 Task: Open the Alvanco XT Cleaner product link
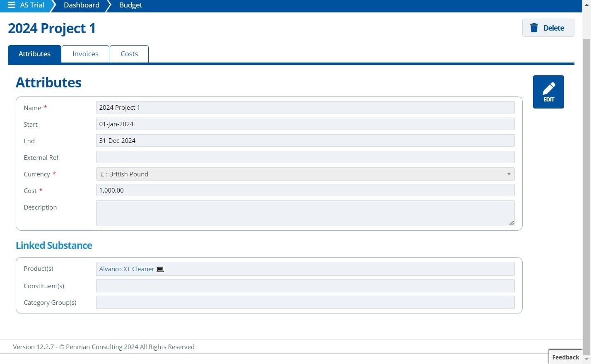pos(126,269)
